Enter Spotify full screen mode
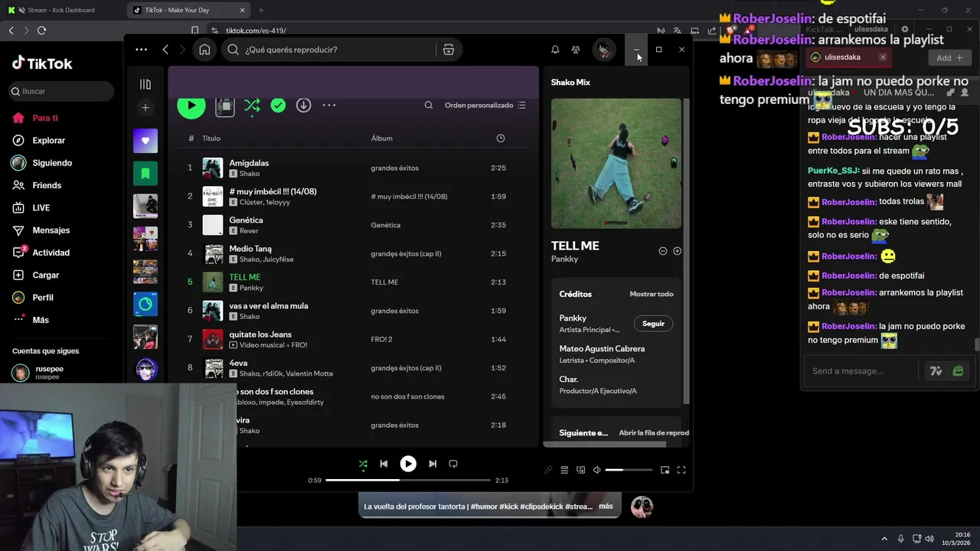 click(681, 470)
